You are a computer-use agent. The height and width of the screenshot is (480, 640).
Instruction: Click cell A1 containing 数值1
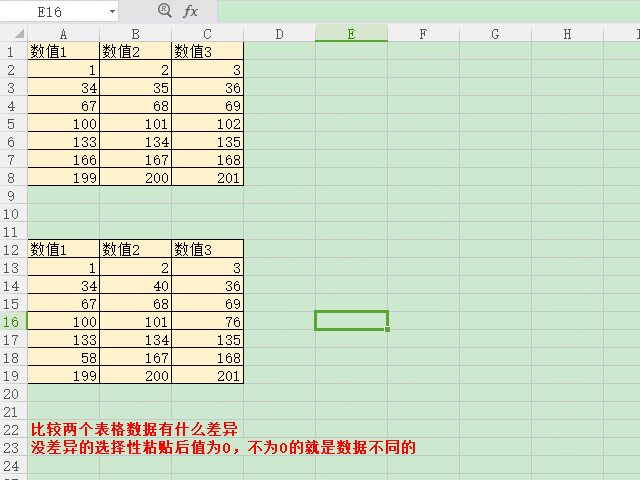64,51
